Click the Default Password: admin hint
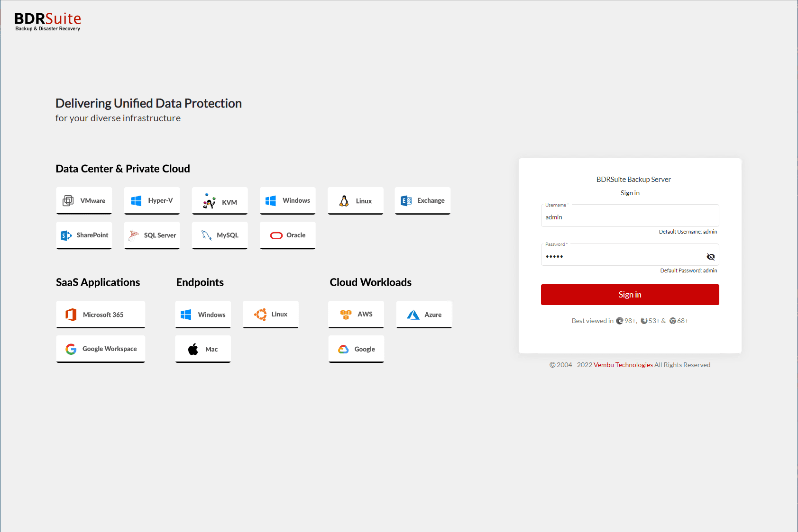The image size is (798, 532). 688,271
